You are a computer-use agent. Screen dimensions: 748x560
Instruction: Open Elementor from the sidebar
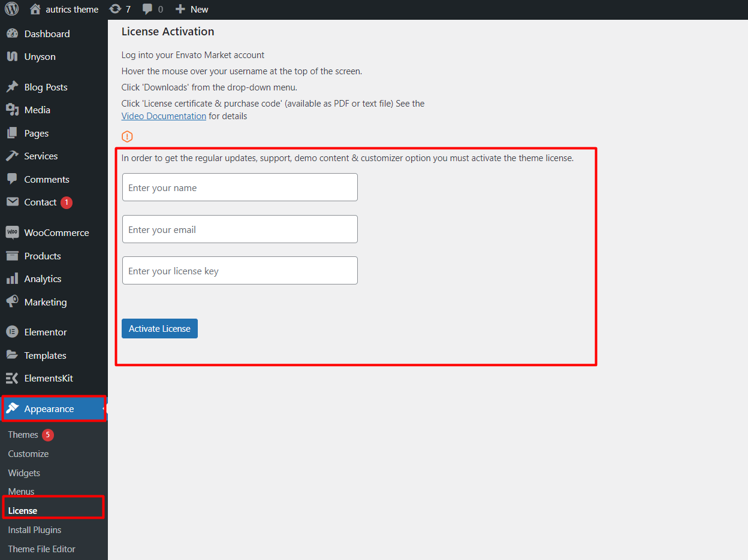45,331
